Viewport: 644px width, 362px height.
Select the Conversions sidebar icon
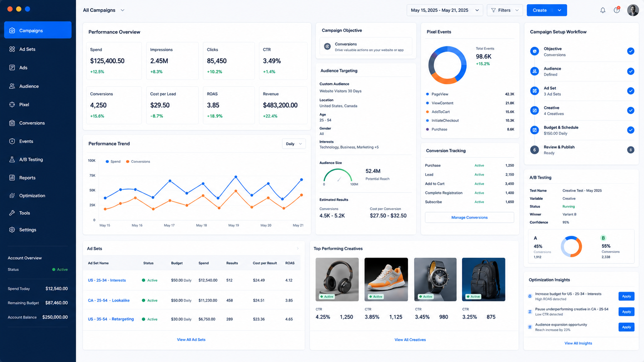12,123
